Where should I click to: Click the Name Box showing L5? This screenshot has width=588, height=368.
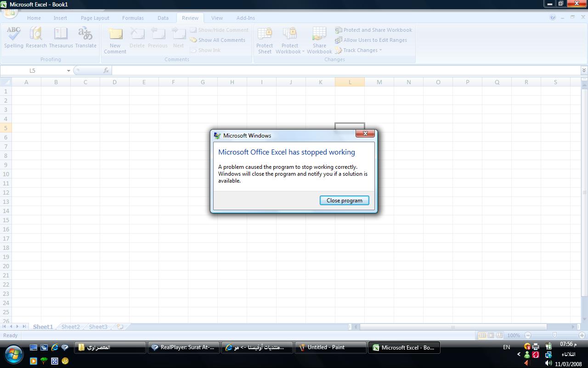[33, 70]
